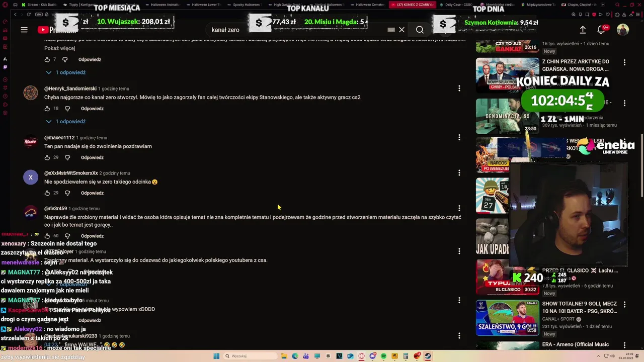The image size is (644, 362).
Task: Reply to xXxMstrWtSmokerxXx via Odpowiedz
Action: 92,193
